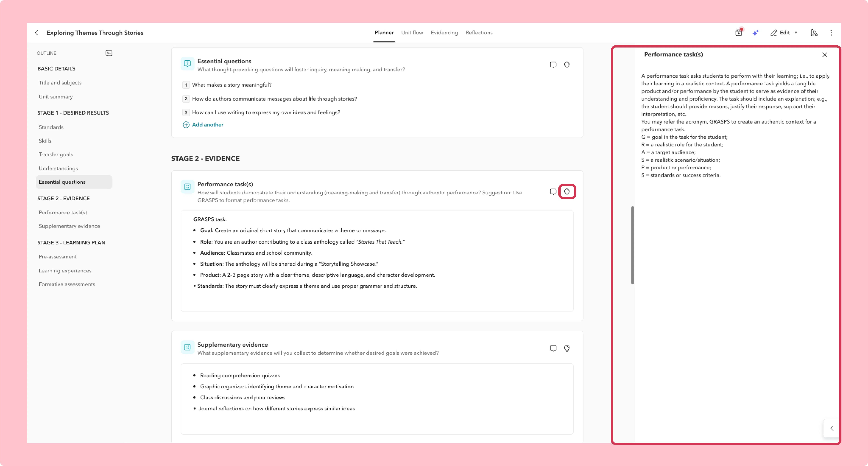
Task: Close the Performance task(s) help panel
Action: (824, 55)
